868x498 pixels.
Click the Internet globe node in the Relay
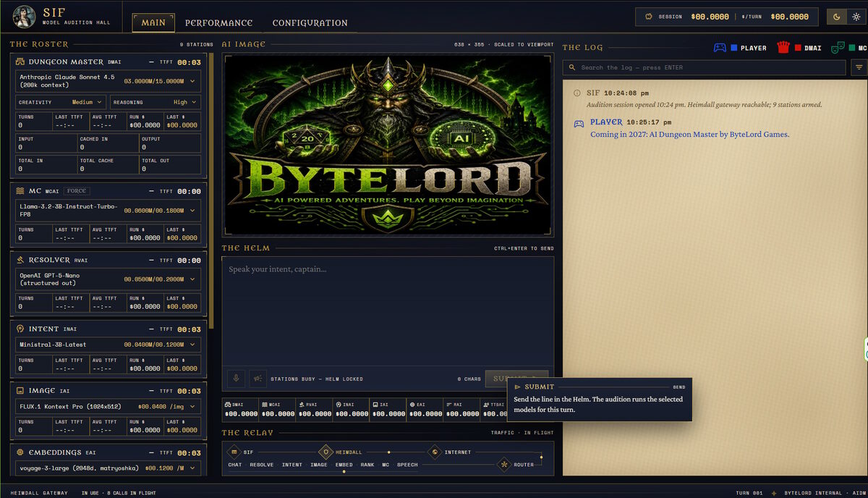click(x=435, y=452)
